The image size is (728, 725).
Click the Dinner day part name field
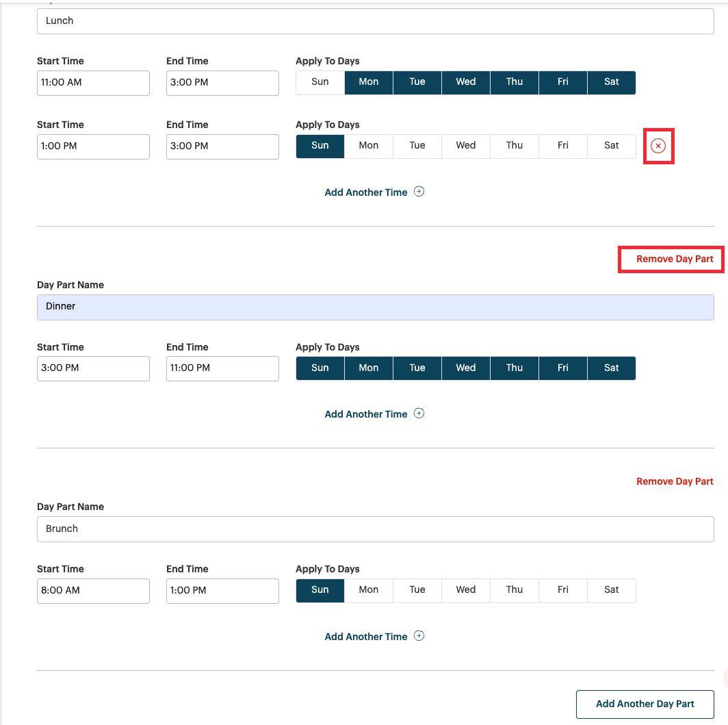click(x=375, y=306)
